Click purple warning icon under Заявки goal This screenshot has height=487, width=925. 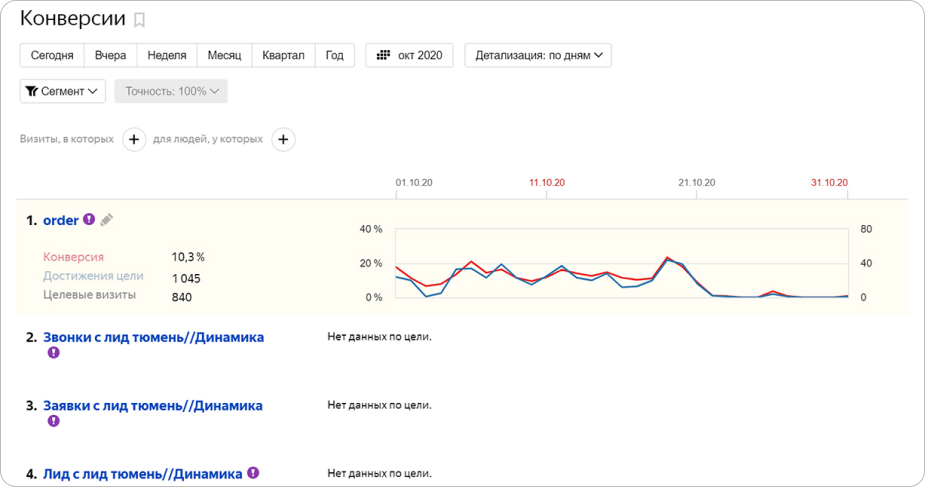click(54, 421)
